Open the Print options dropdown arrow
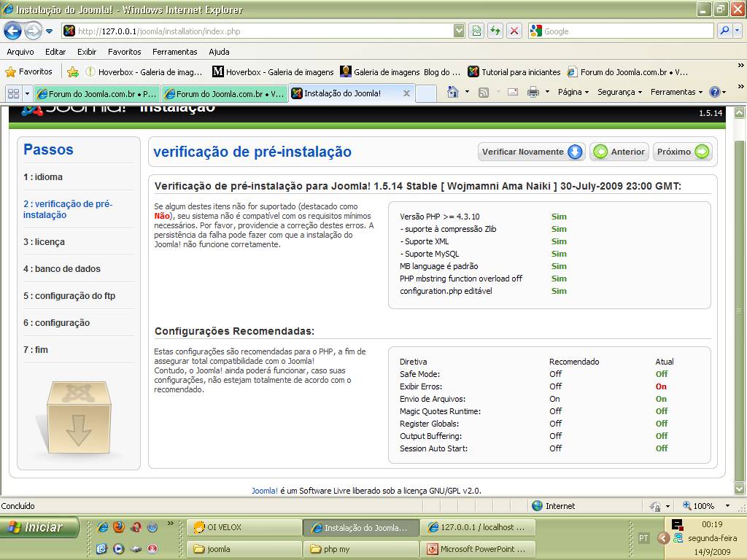 tap(547, 92)
